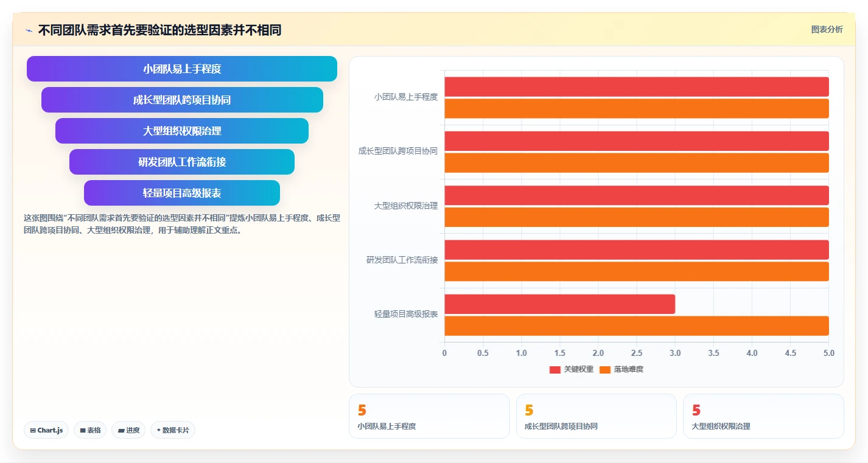Click the red bar for 研发团队工作流衔接
Screen dimensions: 868x463
pyautogui.click(x=637, y=249)
